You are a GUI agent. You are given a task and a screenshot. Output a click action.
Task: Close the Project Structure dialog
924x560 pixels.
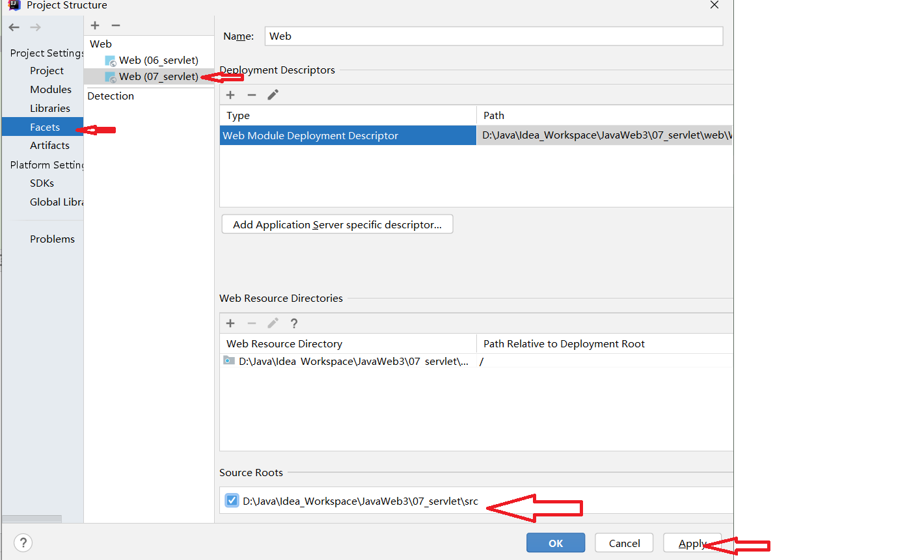(714, 5)
